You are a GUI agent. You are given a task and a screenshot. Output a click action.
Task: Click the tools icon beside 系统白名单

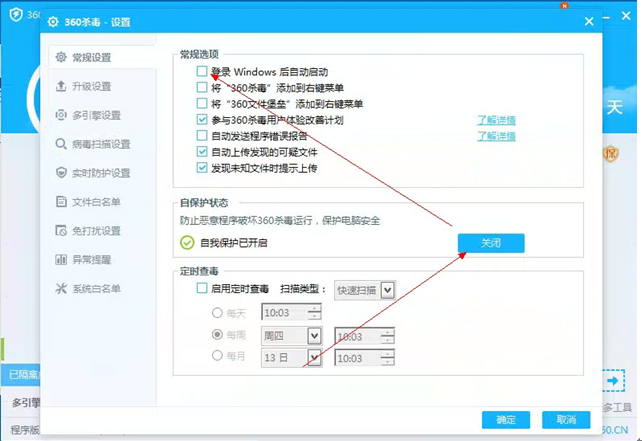point(62,289)
